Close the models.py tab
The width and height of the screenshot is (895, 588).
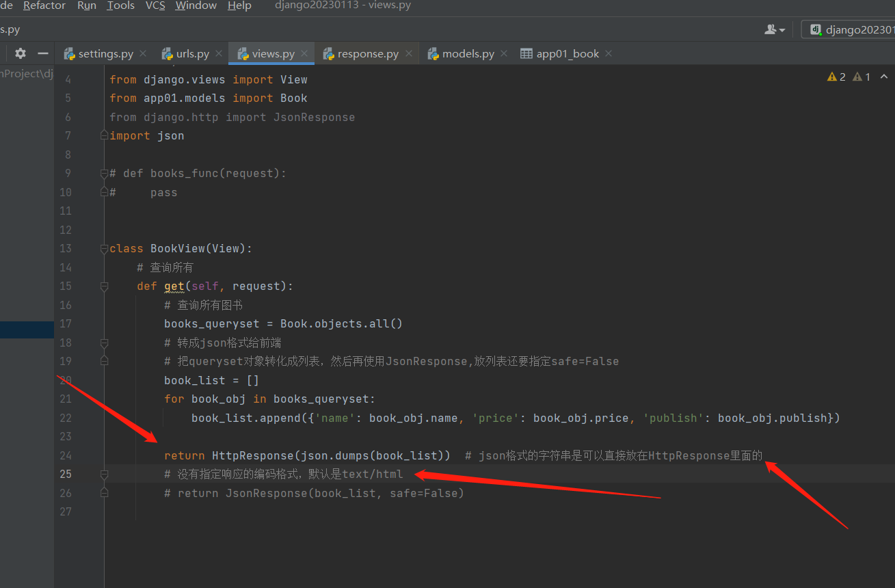[x=504, y=53]
